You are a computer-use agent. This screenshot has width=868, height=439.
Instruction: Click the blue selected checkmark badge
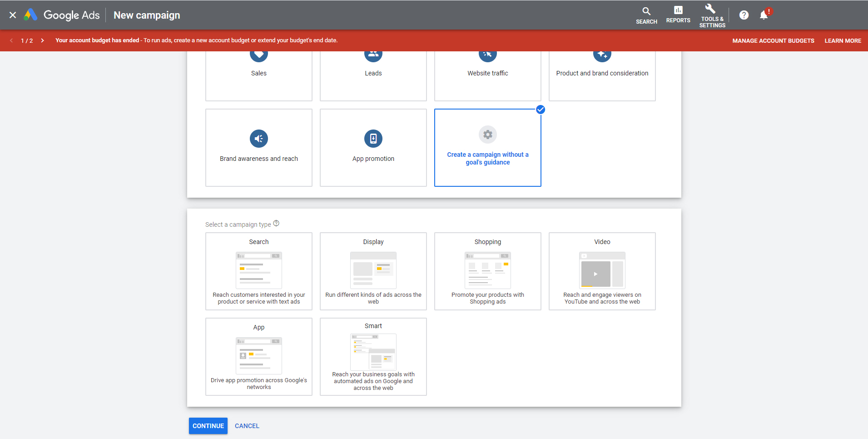pyautogui.click(x=541, y=110)
